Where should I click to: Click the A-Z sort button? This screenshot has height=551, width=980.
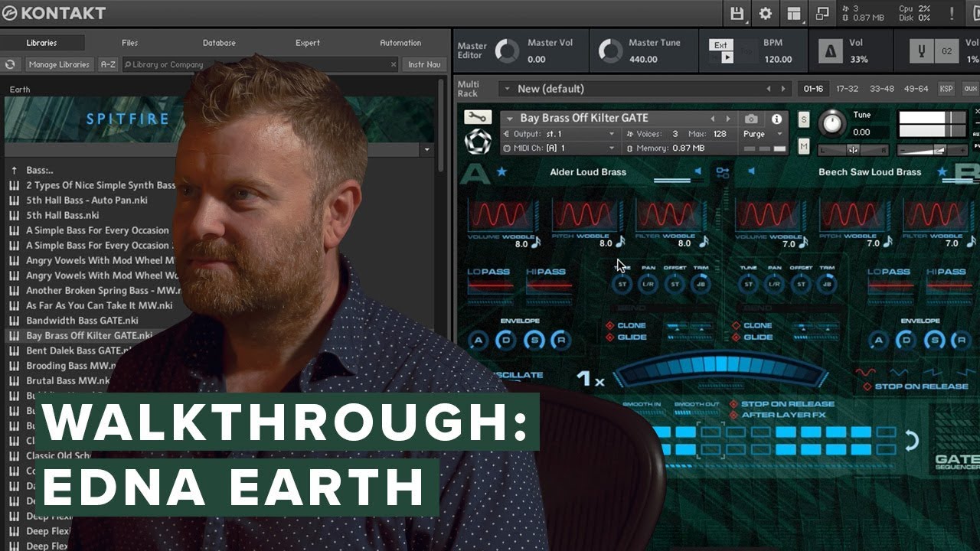pyautogui.click(x=108, y=65)
